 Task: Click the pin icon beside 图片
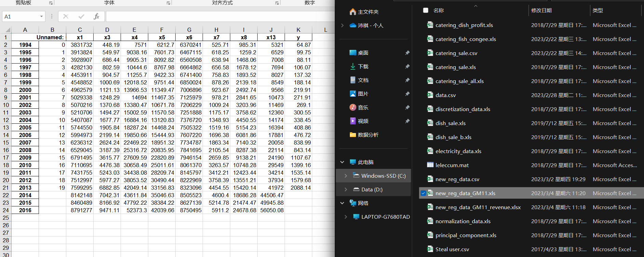tap(407, 94)
